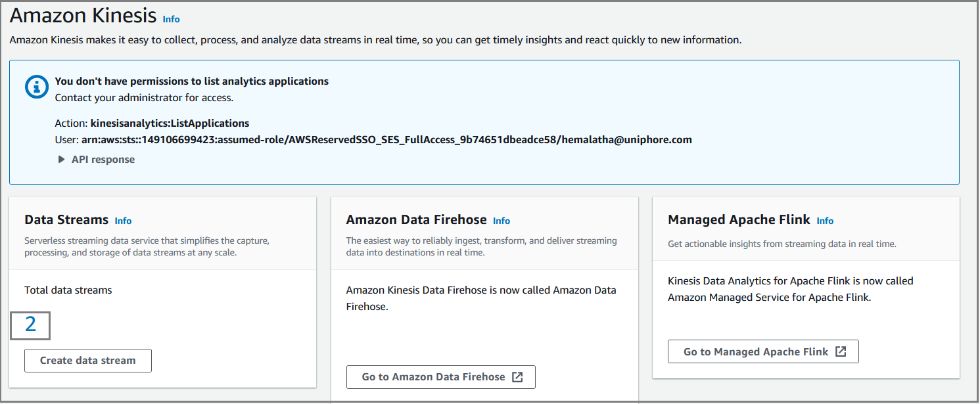Open the API response details label
This screenshot has height=404, width=980.
tap(103, 159)
